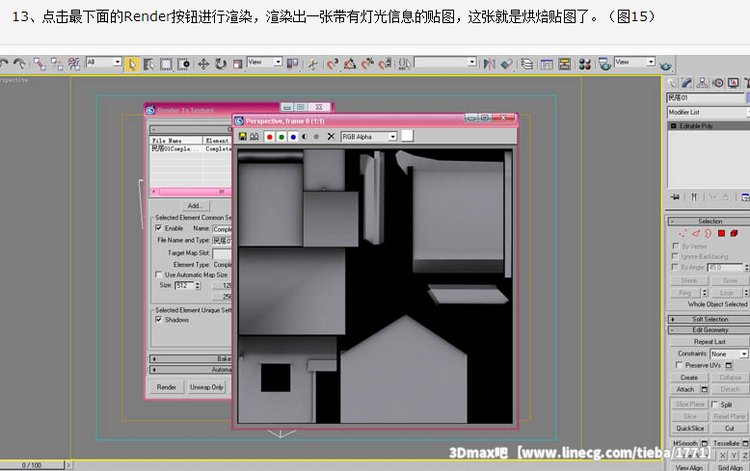Click the white color swatch in render window

point(407,136)
